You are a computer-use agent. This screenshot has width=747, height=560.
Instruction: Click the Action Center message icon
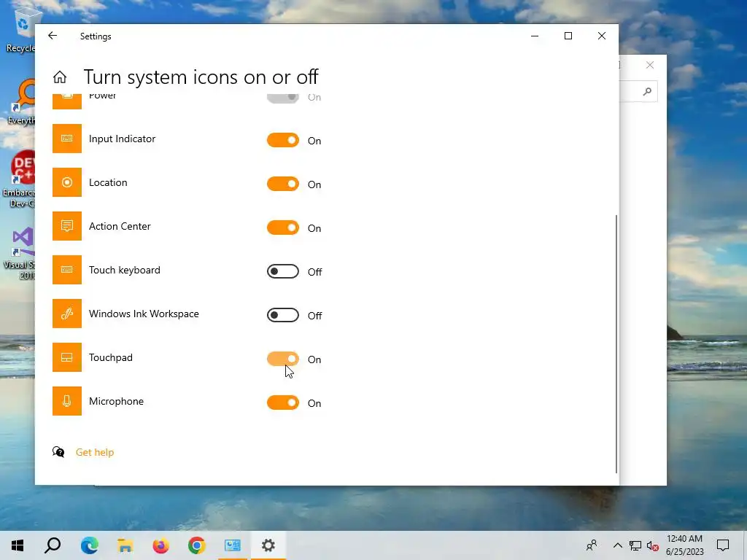tap(66, 226)
